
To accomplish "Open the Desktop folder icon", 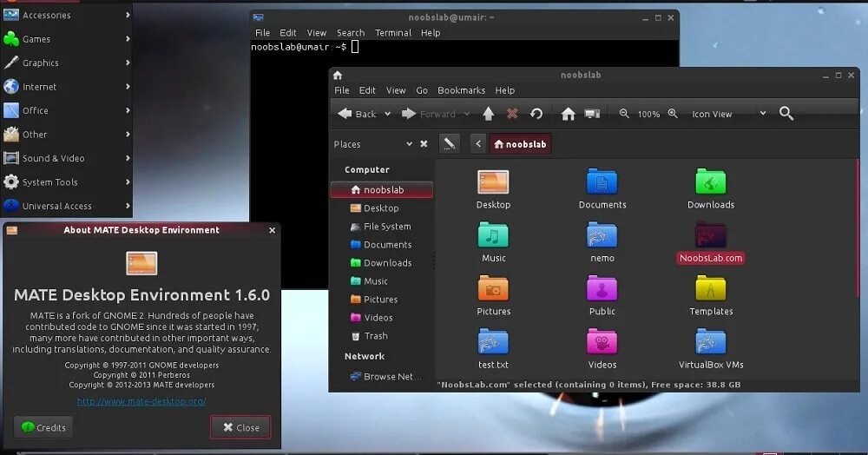I will click(493, 182).
